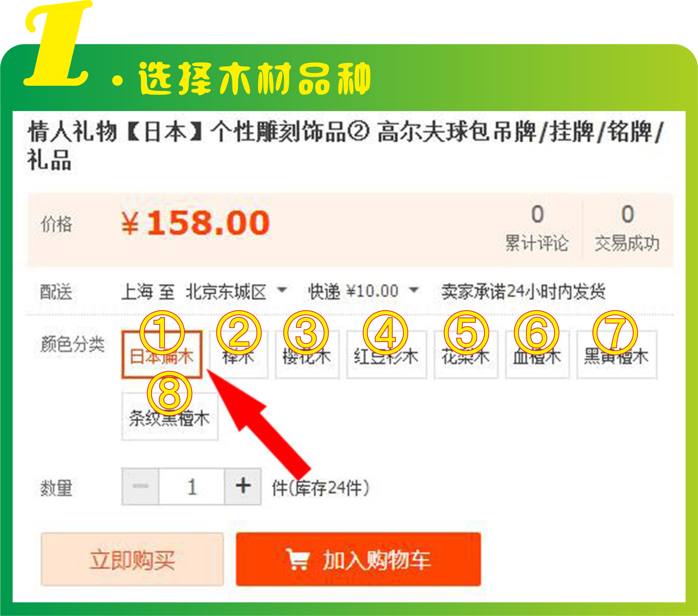Select the 樱花木 wood option
The height and width of the screenshot is (616, 698).
(x=307, y=354)
